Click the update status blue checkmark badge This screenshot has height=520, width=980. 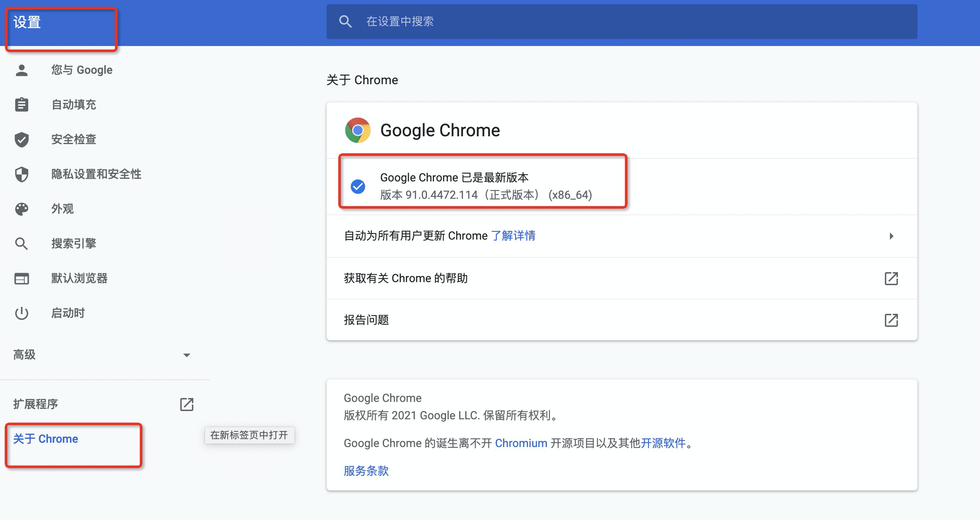point(358,186)
